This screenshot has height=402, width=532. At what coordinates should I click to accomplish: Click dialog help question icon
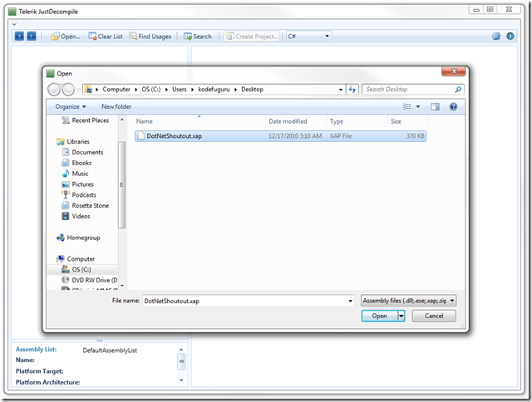pyautogui.click(x=453, y=107)
